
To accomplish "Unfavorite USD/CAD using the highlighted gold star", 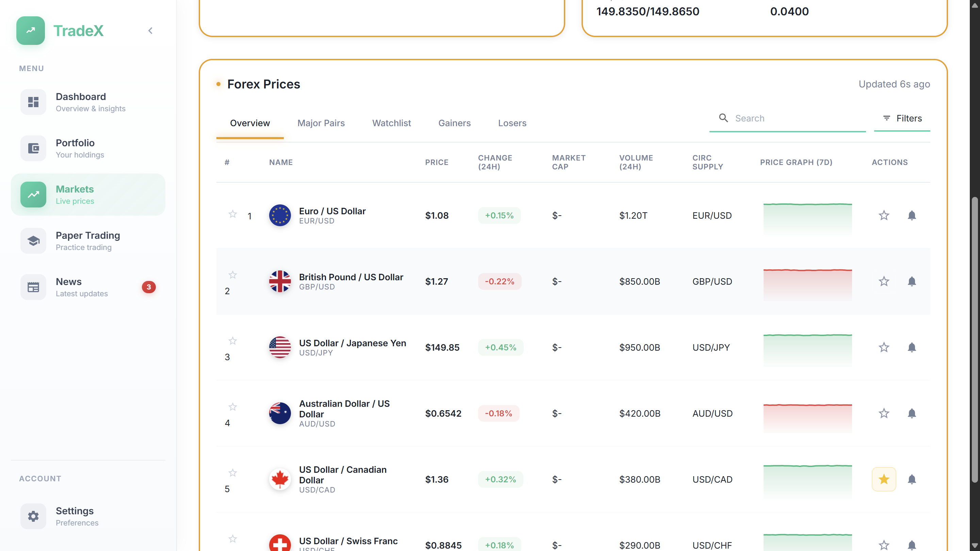I will click(884, 479).
